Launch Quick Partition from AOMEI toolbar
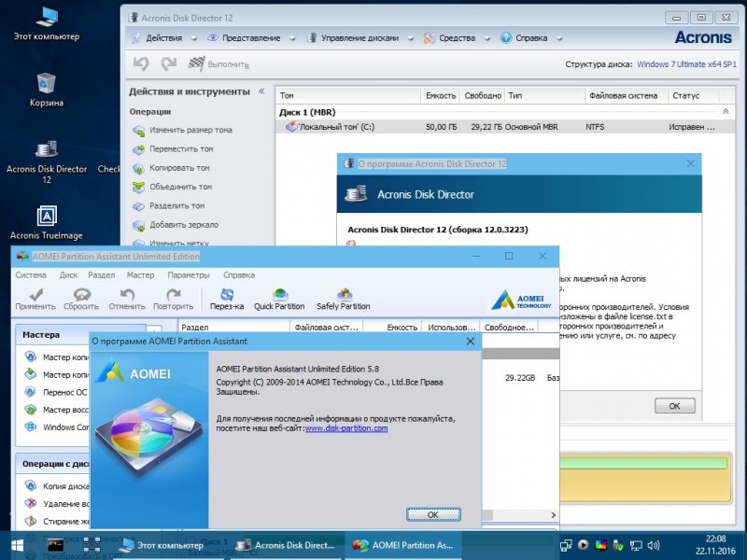This screenshot has width=747, height=560. click(279, 299)
